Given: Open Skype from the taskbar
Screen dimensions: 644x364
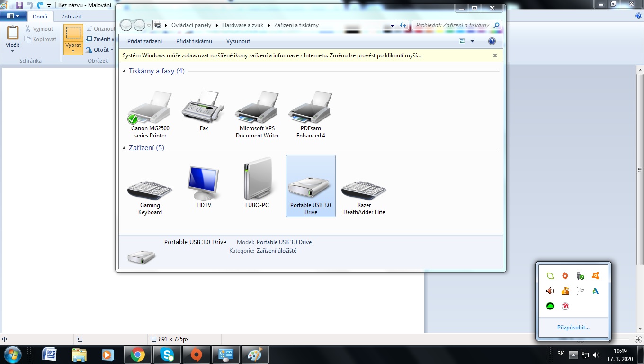Looking at the screenshot, I should click(x=167, y=355).
